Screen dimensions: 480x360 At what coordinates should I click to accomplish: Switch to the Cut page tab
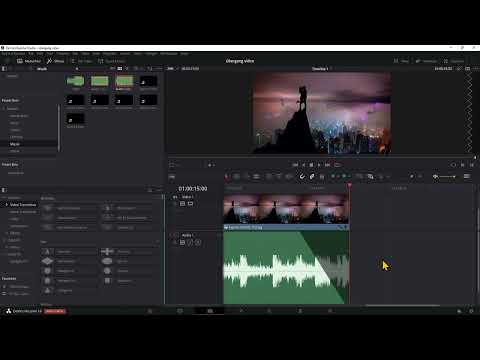[180, 311]
